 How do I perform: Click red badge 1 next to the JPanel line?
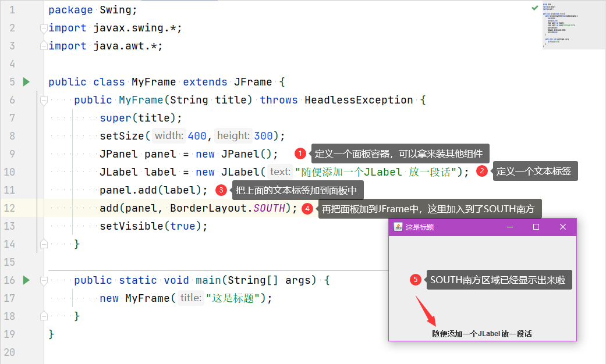pyautogui.click(x=300, y=153)
